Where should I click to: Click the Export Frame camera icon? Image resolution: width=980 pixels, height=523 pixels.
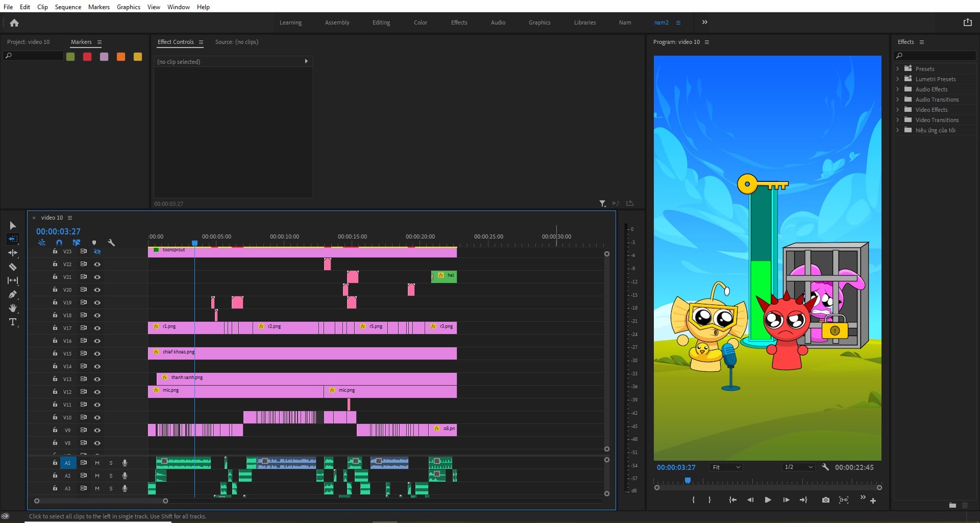tap(825, 500)
